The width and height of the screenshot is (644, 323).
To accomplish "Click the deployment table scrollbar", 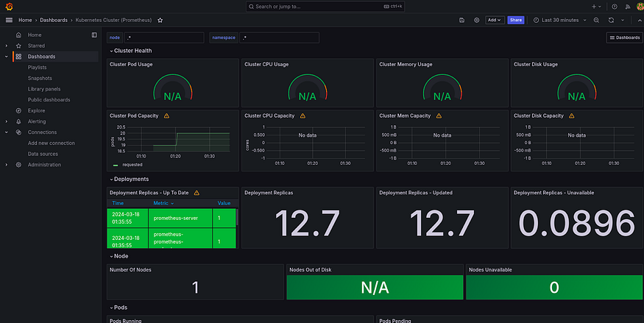I will [x=238, y=218].
